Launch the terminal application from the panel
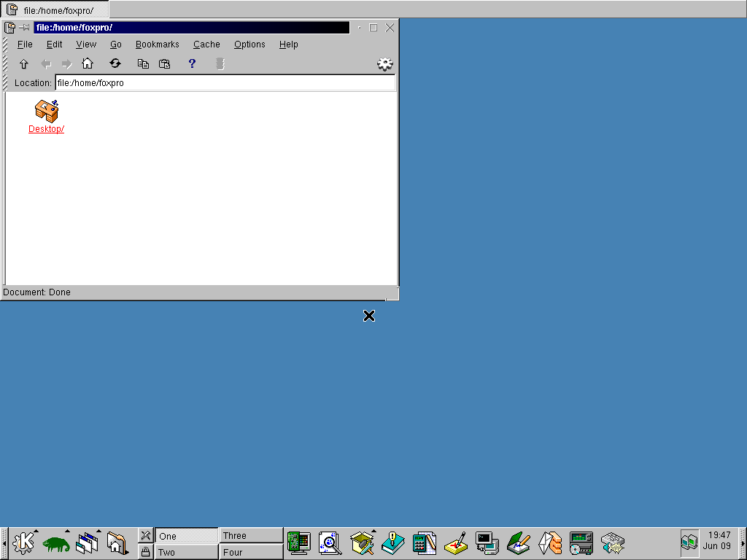 click(x=487, y=542)
